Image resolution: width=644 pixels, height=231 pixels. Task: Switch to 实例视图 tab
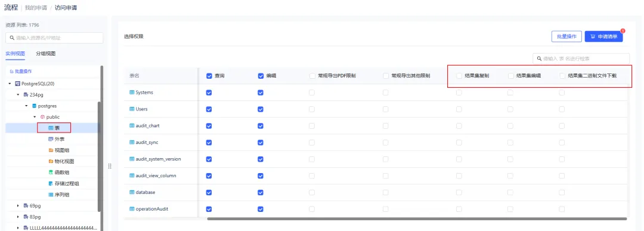[15, 54]
